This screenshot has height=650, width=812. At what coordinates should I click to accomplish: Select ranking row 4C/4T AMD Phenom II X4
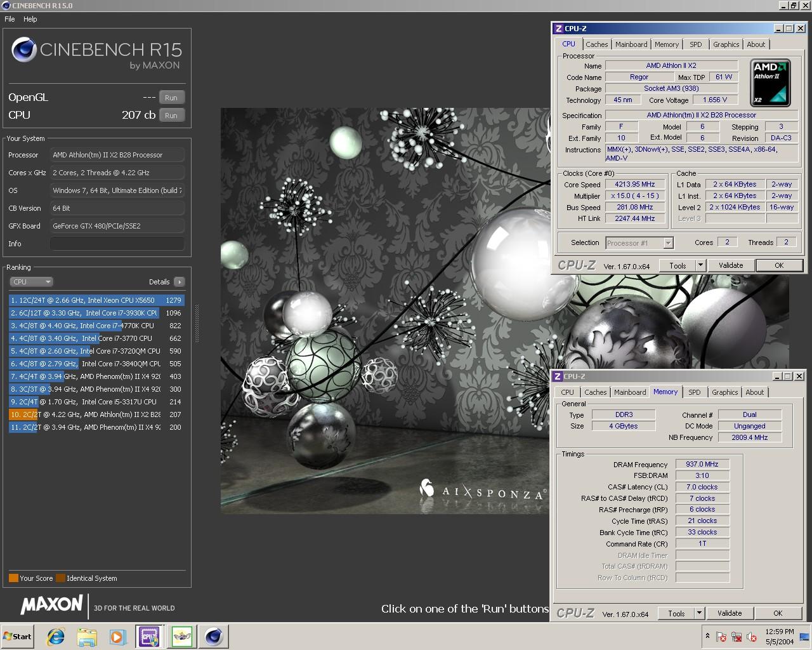pos(96,376)
